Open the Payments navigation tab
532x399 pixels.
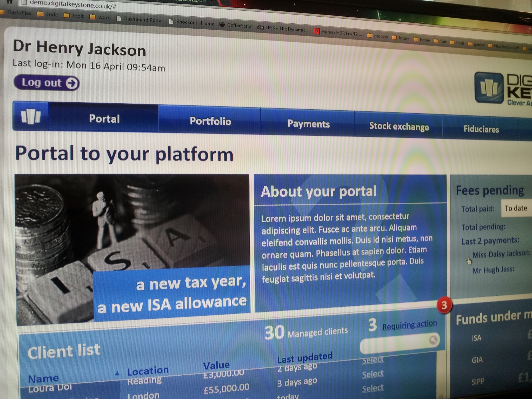308,124
